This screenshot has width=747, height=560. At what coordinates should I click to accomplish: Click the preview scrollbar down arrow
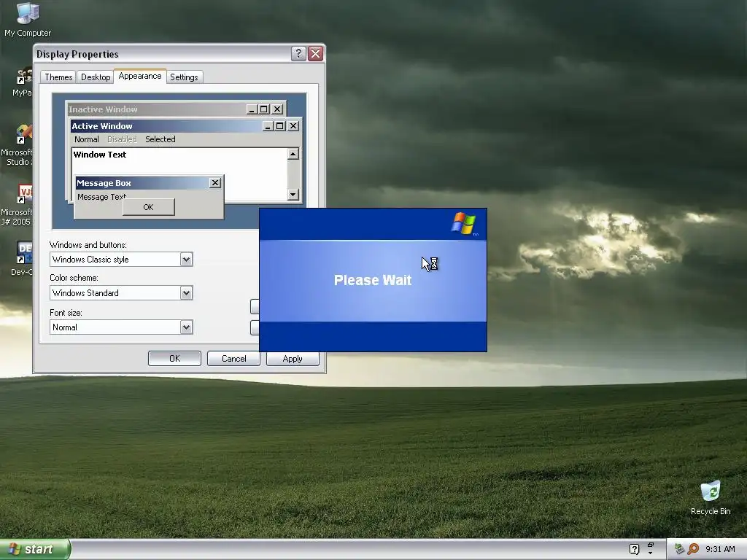tap(293, 194)
